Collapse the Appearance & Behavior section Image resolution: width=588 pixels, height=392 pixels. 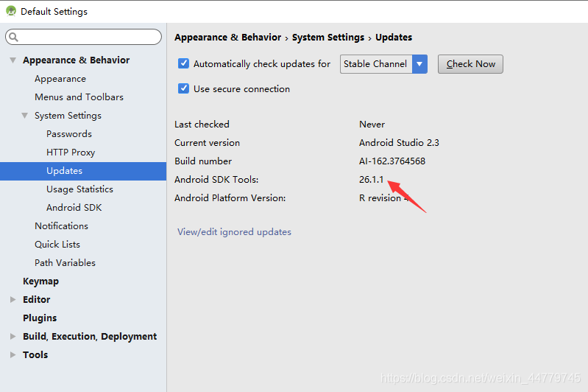coord(13,60)
